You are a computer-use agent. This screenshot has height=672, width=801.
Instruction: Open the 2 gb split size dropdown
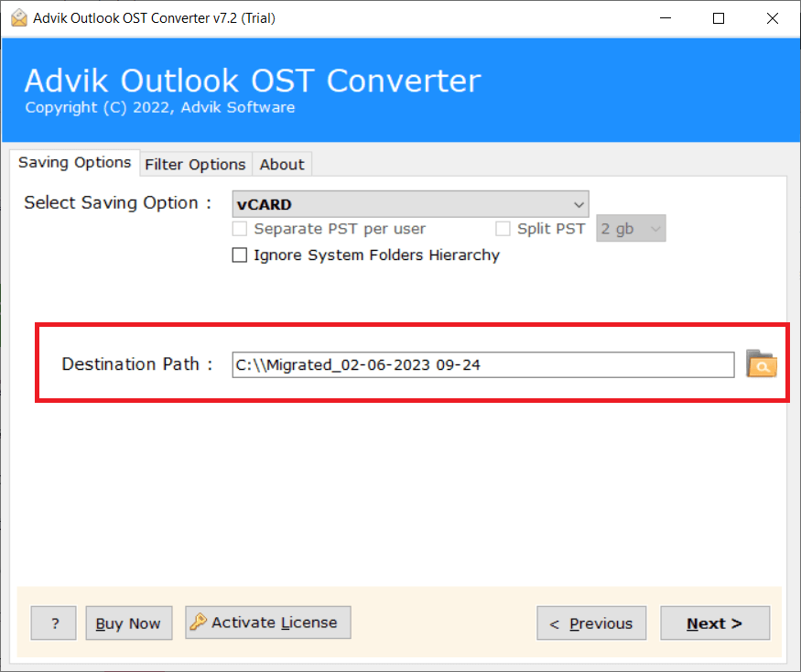tap(631, 229)
